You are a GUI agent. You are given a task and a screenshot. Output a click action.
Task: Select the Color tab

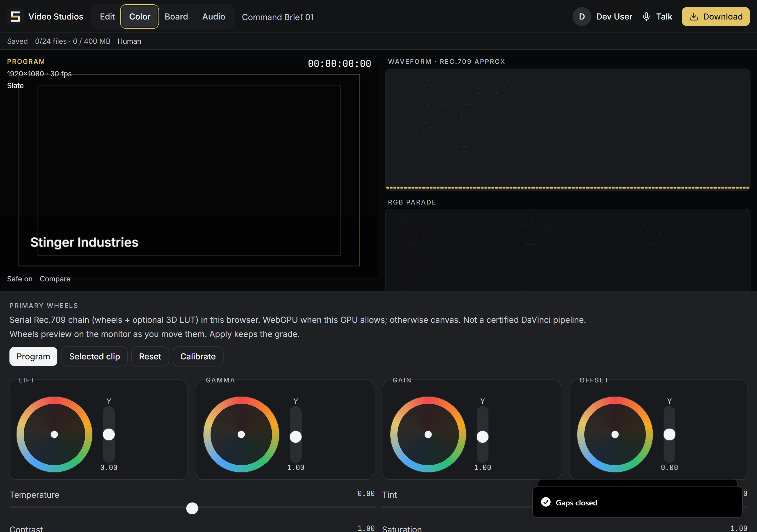click(140, 17)
